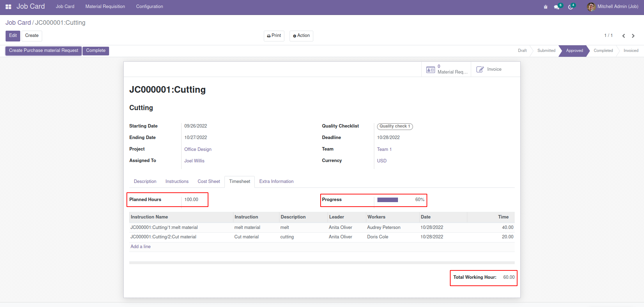The width and height of the screenshot is (644, 307).
Task: Select the Timesheet tab
Action: tap(240, 182)
